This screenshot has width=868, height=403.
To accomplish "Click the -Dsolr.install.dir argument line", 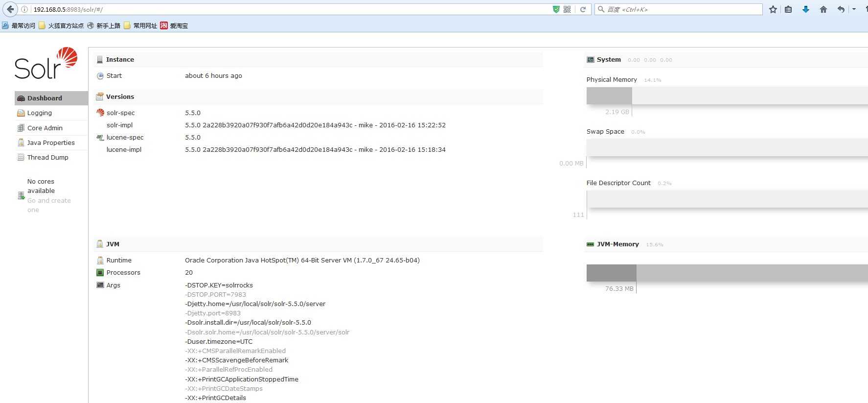I will point(248,323).
